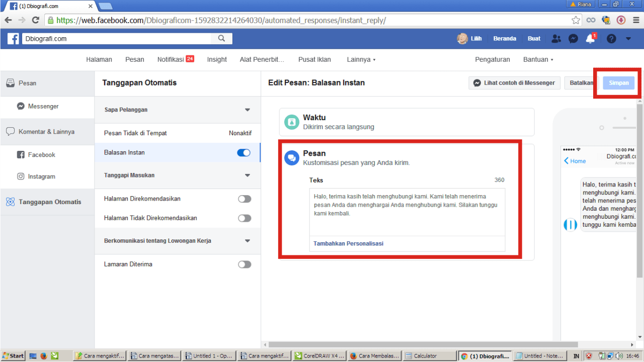The height and width of the screenshot is (362, 644).
Task: Select Pesan Tidak di Tempat row
Action: (178, 133)
